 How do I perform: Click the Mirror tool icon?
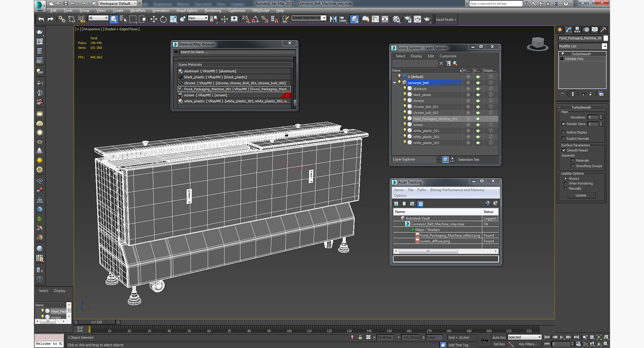pyautogui.click(x=333, y=19)
